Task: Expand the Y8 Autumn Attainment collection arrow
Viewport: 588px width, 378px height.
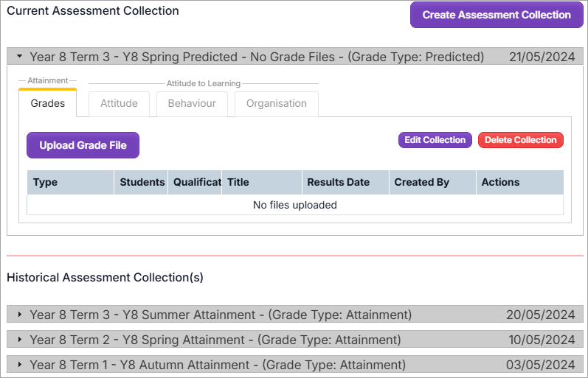Action: (19, 365)
